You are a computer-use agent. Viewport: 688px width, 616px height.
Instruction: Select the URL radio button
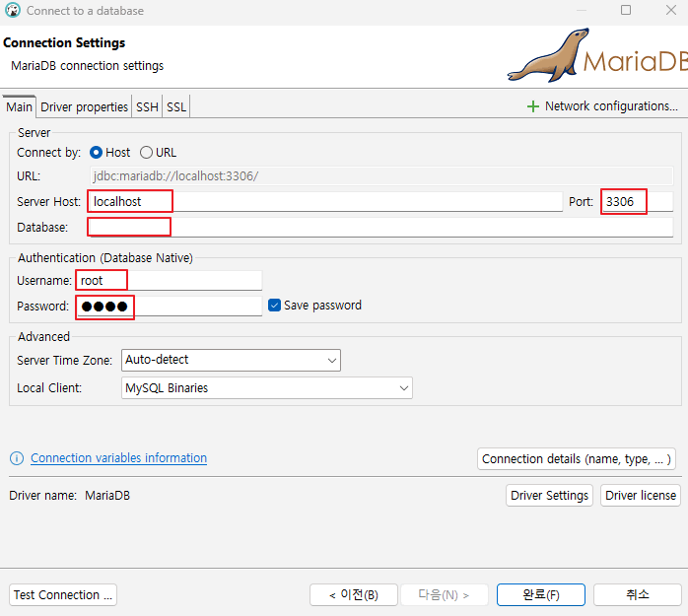coord(146,153)
